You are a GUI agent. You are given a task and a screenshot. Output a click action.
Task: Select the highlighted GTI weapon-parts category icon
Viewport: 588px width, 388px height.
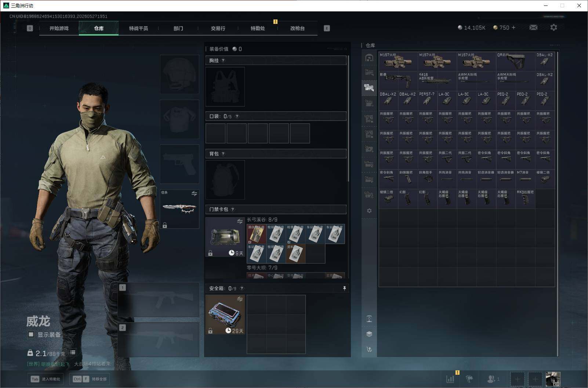coord(369,88)
